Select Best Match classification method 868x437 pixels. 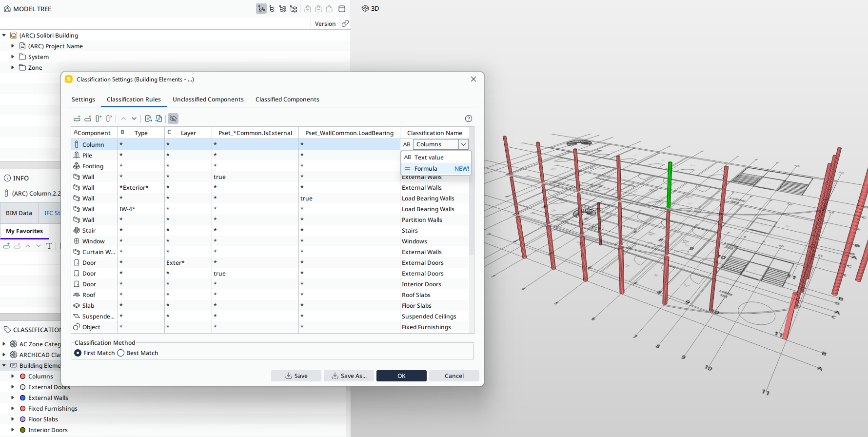[x=121, y=353]
